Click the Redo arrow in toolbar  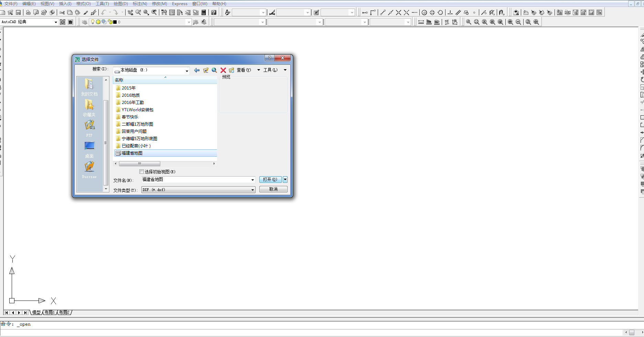pyautogui.click(x=116, y=12)
